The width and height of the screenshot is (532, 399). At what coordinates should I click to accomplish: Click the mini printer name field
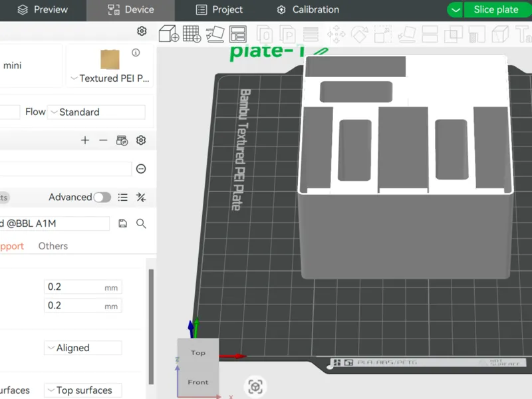[31, 65]
